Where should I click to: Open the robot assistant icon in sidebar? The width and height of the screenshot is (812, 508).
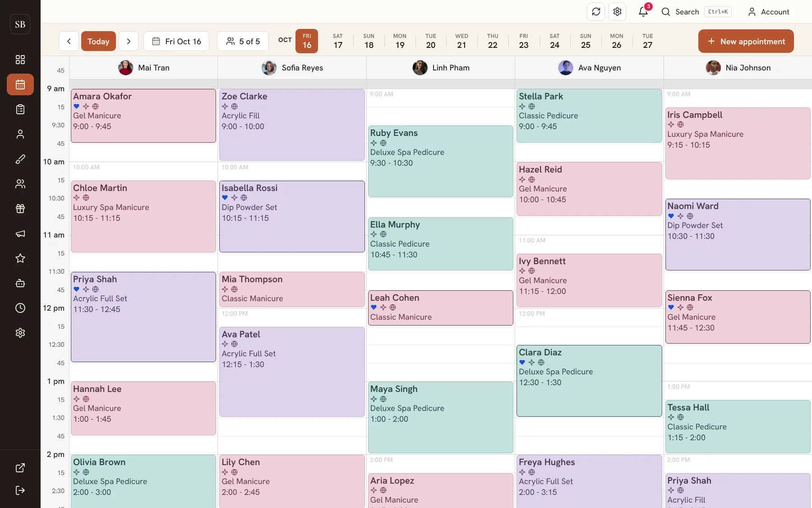click(x=20, y=283)
